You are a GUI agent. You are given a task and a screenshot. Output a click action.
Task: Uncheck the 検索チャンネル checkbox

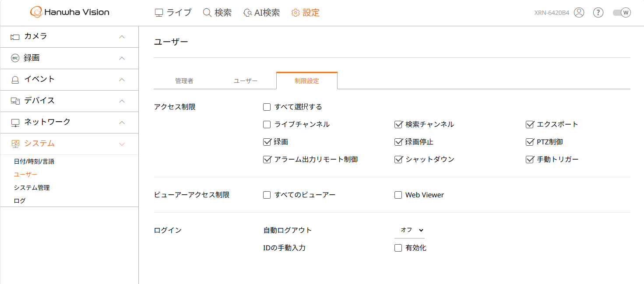point(398,125)
